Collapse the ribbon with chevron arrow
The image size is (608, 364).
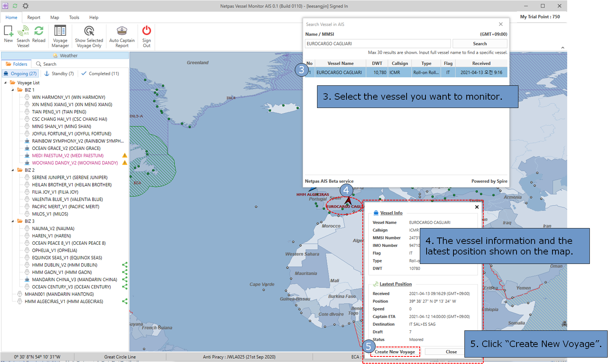click(x=563, y=48)
